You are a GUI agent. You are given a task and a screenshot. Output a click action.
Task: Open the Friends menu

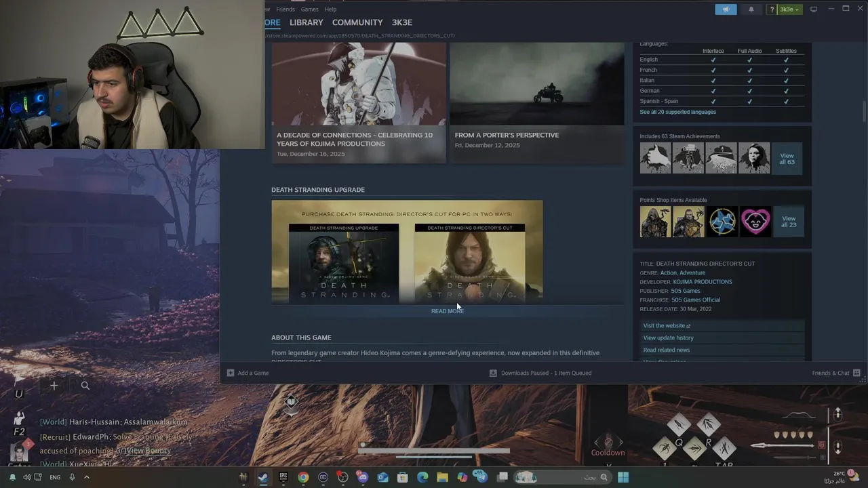[x=285, y=9]
